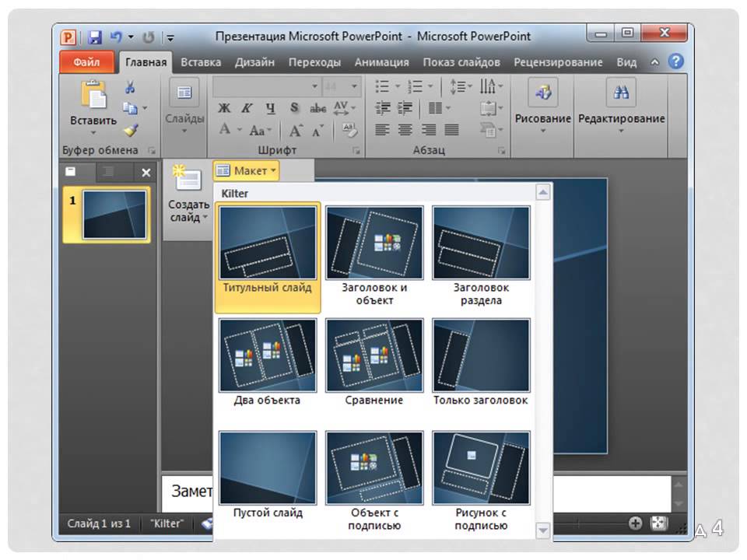Click the Create Slide (Создать слайд) icon
Viewport: 747px width, 560px height.
click(188, 178)
